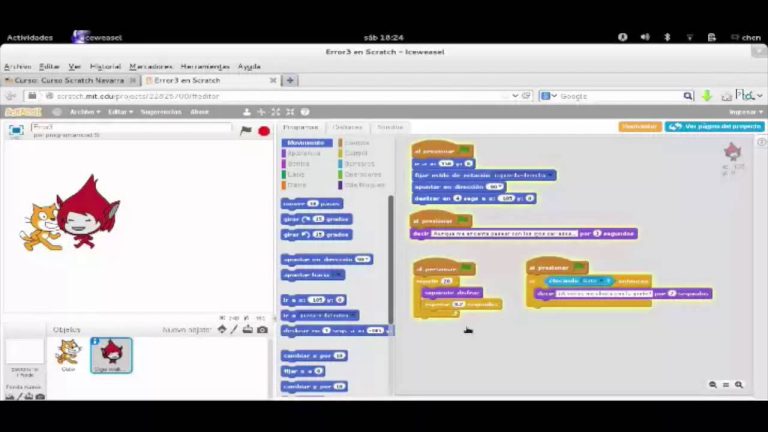Select the Gato sprite thumbnail
Screen dimensions: 768x432
pos(68,355)
